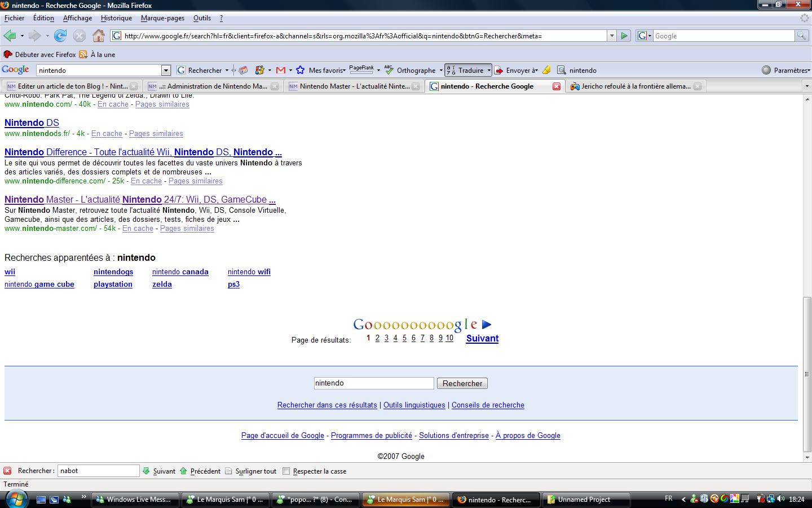Close the find bar with the red X
This screenshot has width=812, height=508.
pyautogui.click(x=7, y=471)
